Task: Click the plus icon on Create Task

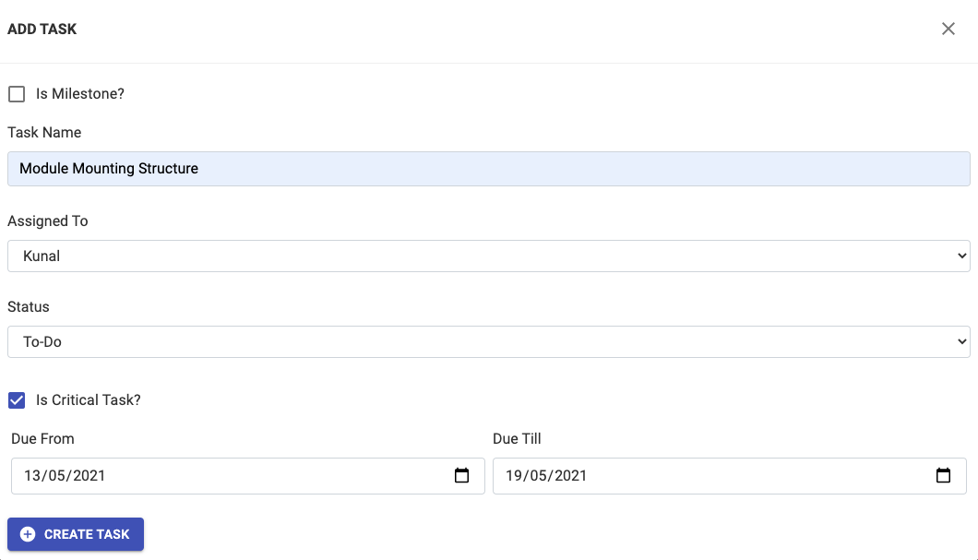Action: (28, 534)
